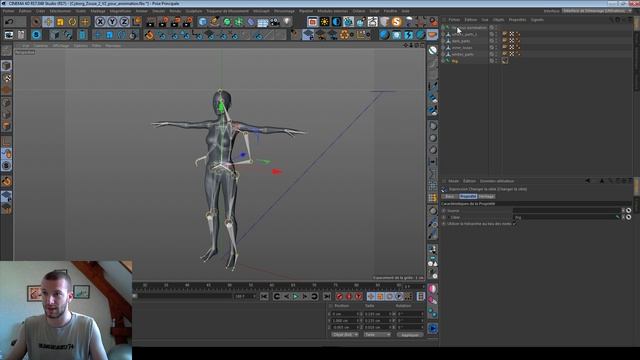Select the Live Selection tool

[36, 22]
